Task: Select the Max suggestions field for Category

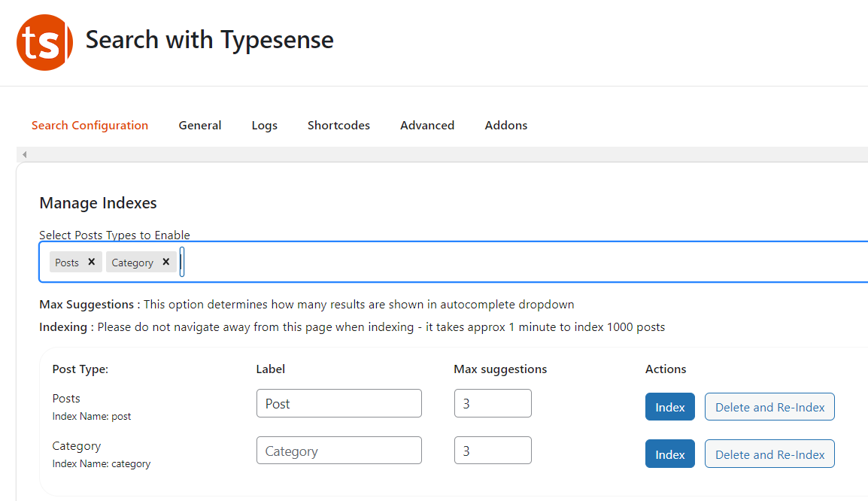Action: 493,450
